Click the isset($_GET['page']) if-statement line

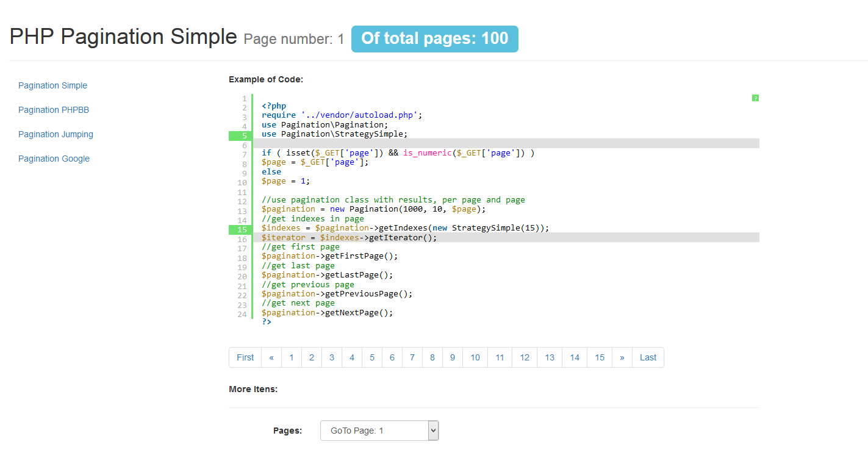(x=398, y=152)
